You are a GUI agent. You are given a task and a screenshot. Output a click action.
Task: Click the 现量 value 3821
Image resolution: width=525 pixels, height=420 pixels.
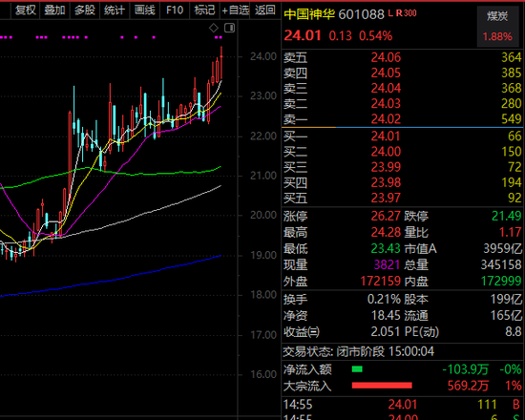point(387,265)
